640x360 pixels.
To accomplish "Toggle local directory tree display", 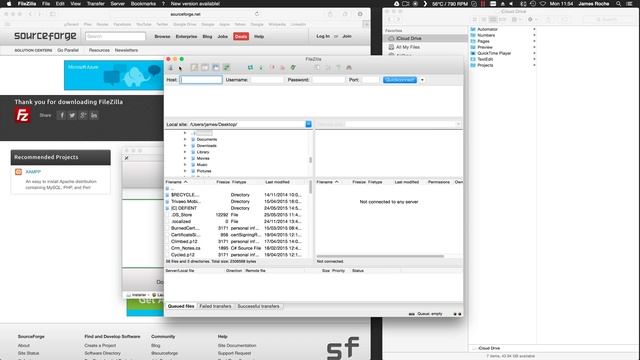I will click(205, 68).
